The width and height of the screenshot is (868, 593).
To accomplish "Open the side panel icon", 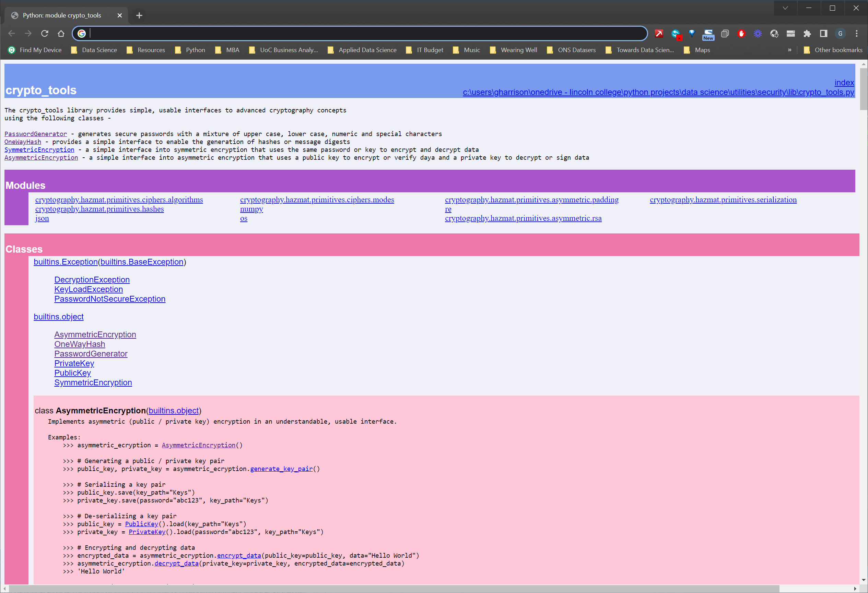I will click(x=823, y=34).
